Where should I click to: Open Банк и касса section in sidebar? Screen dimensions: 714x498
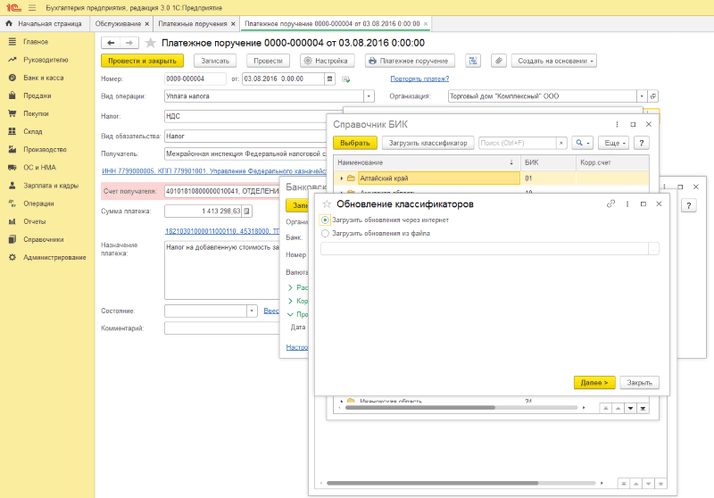coord(44,77)
